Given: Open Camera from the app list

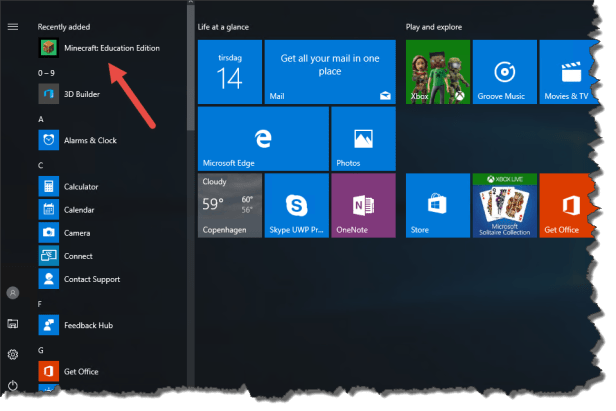Looking at the screenshot, I should pos(76,233).
